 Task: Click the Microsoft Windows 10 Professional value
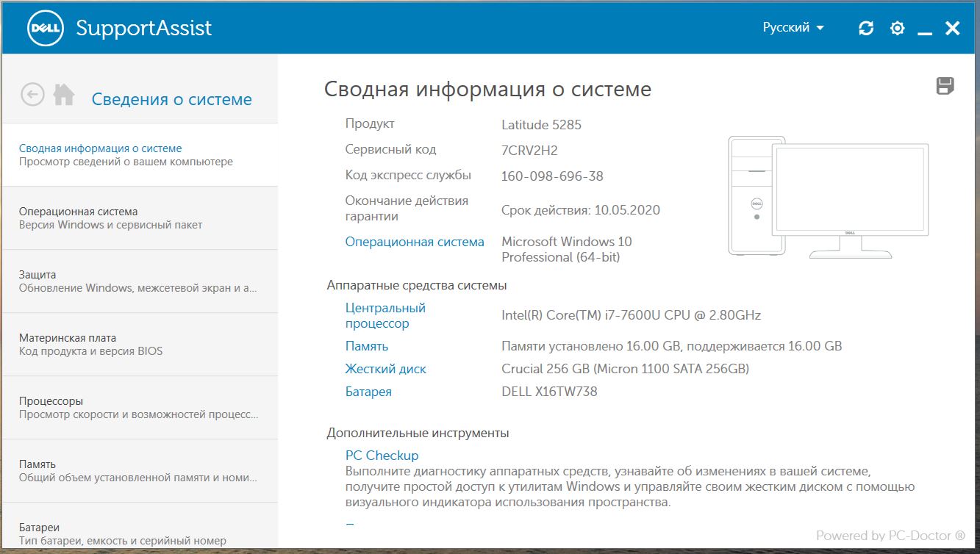(x=567, y=249)
